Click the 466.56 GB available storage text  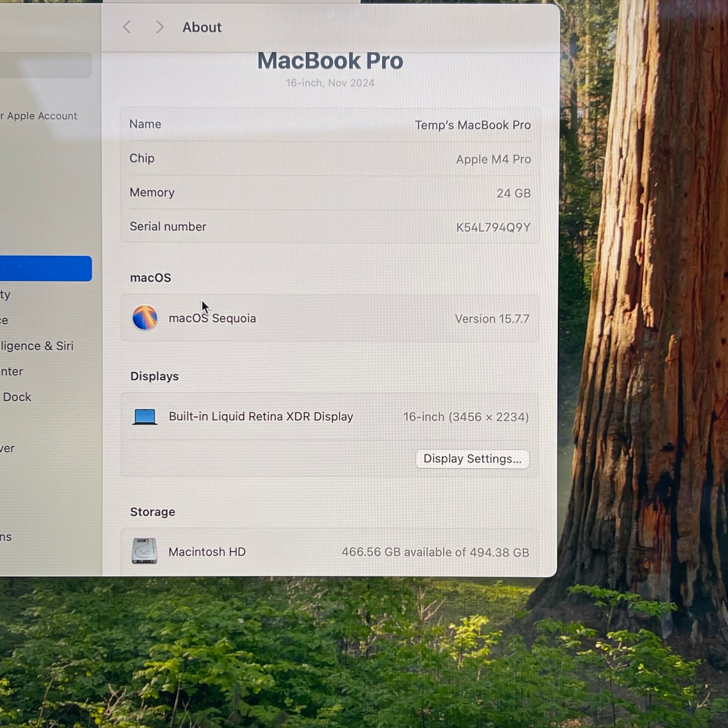[x=435, y=552]
